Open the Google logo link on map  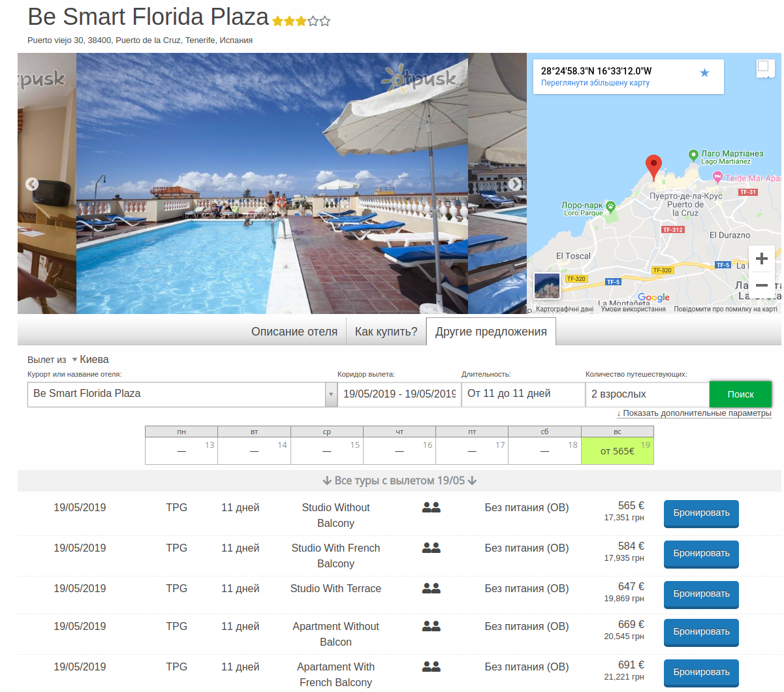point(653,298)
